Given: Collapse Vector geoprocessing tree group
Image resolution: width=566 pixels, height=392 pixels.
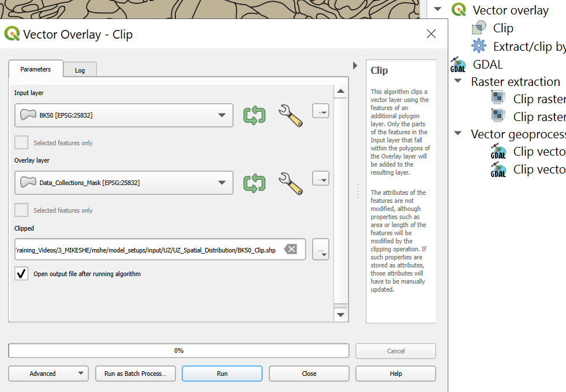Looking at the screenshot, I should tap(458, 133).
